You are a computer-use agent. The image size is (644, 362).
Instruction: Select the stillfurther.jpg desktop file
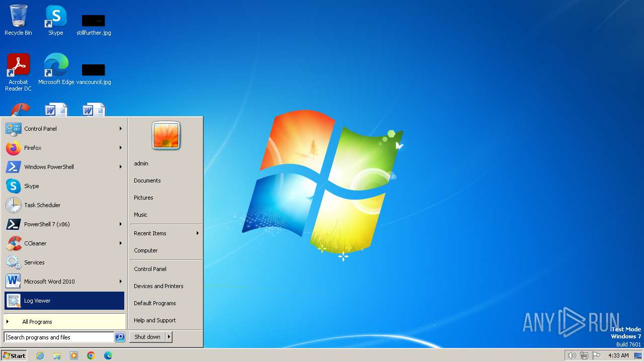point(94,24)
